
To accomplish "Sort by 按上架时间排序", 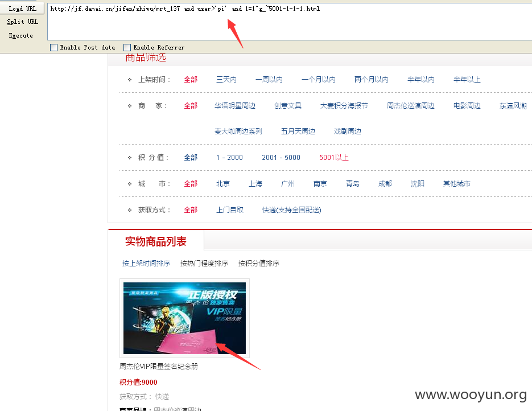I will 146,264.
